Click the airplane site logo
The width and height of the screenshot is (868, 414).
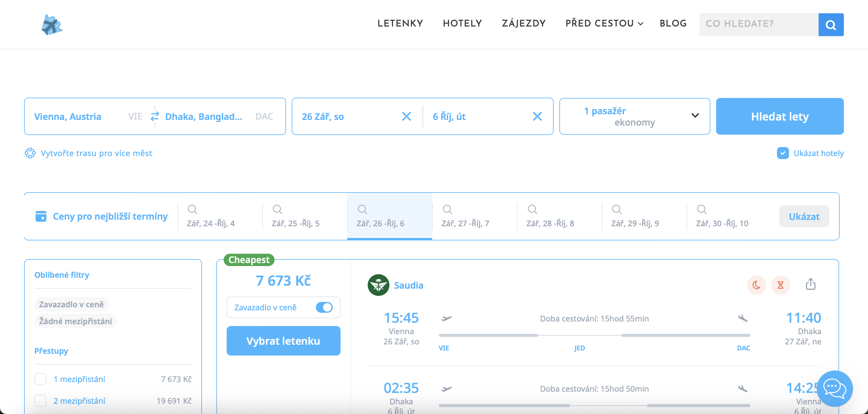(52, 25)
